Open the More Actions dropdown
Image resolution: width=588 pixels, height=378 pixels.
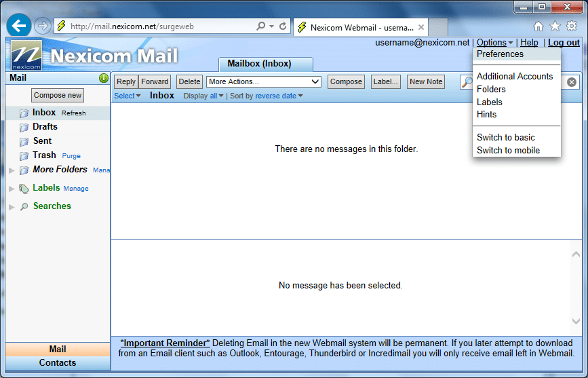[264, 81]
